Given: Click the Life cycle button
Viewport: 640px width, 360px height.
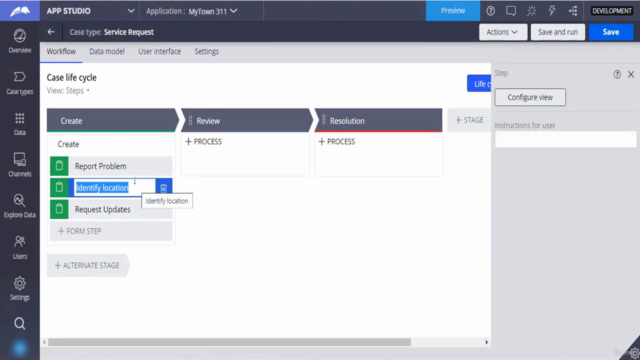Looking at the screenshot, I should pyautogui.click(x=479, y=83).
